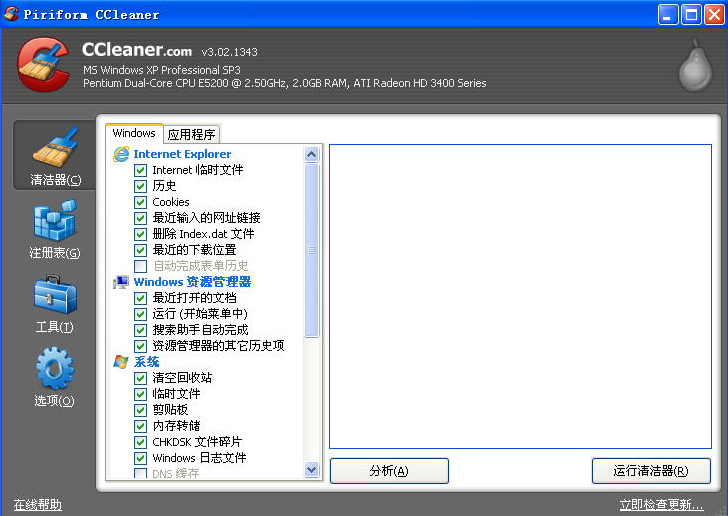Open the Registry (注册表) section icon

pyautogui.click(x=55, y=223)
